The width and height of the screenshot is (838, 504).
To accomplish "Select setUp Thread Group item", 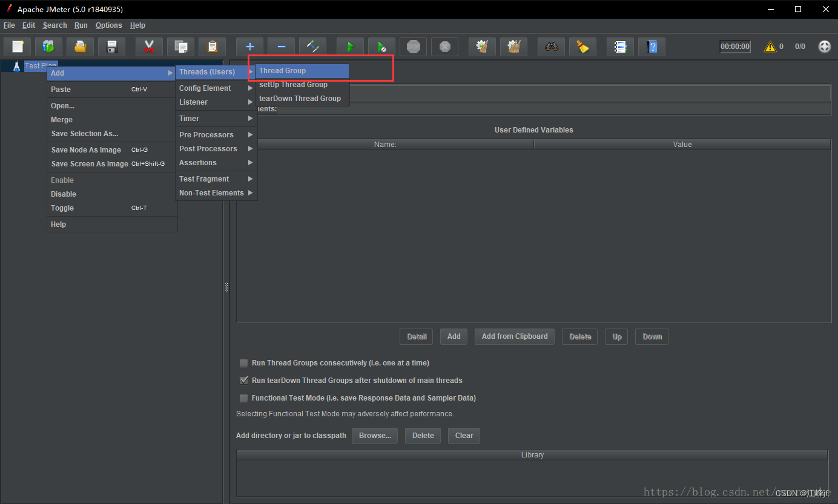I will pyautogui.click(x=302, y=85).
